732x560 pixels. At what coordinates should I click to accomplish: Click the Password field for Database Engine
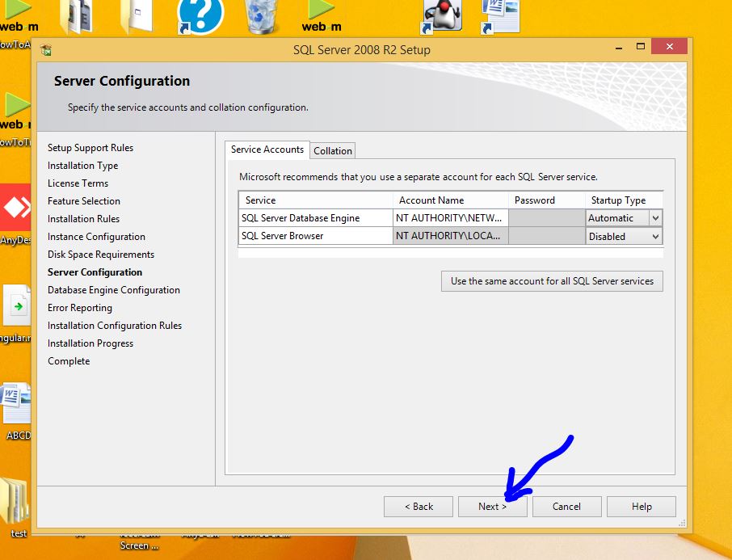click(546, 218)
